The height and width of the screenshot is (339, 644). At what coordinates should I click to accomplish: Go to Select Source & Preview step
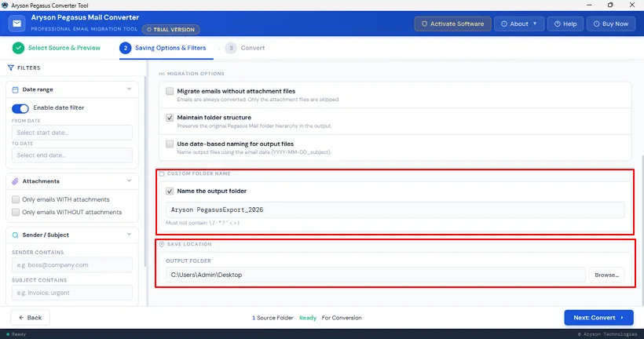[x=57, y=48]
